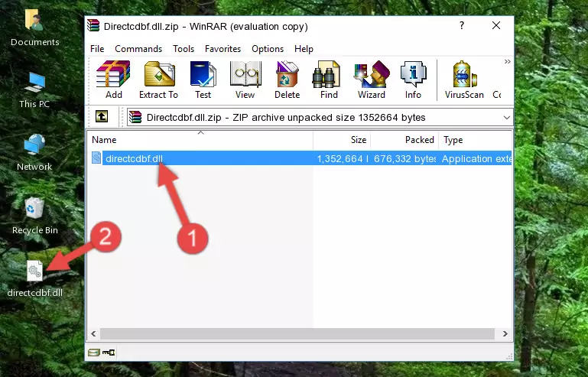Sort files by Size column
The image size is (588, 377).
(342, 140)
